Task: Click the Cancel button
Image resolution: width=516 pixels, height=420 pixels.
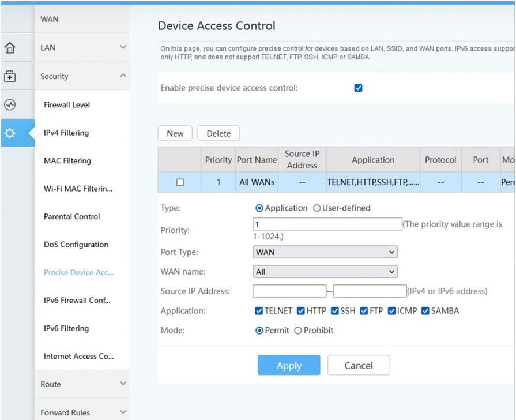Action: (x=359, y=365)
